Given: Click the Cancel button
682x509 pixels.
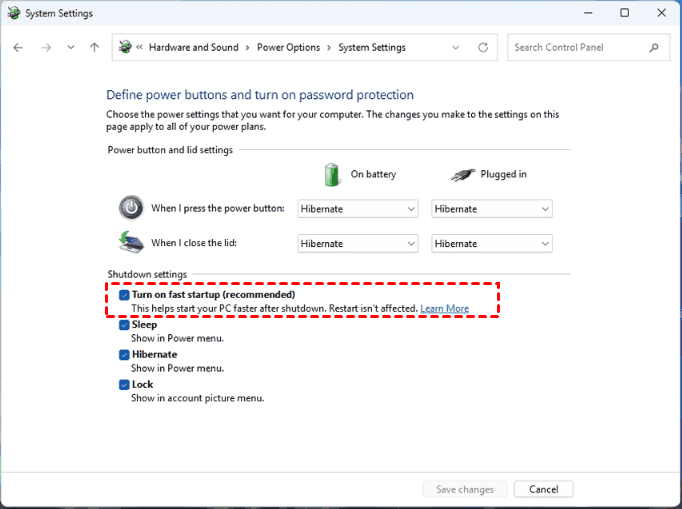Looking at the screenshot, I should [543, 489].
